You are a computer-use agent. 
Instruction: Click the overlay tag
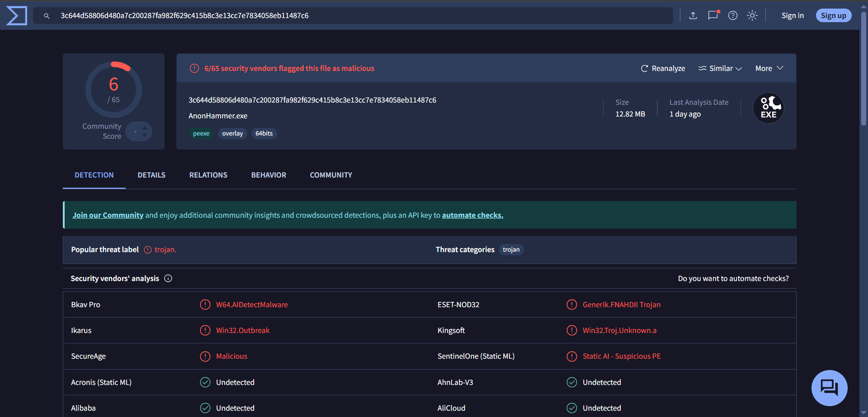(232, 133)
